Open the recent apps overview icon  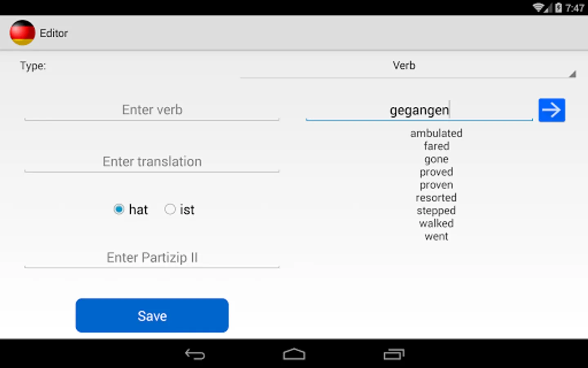[x=394, y=354]
